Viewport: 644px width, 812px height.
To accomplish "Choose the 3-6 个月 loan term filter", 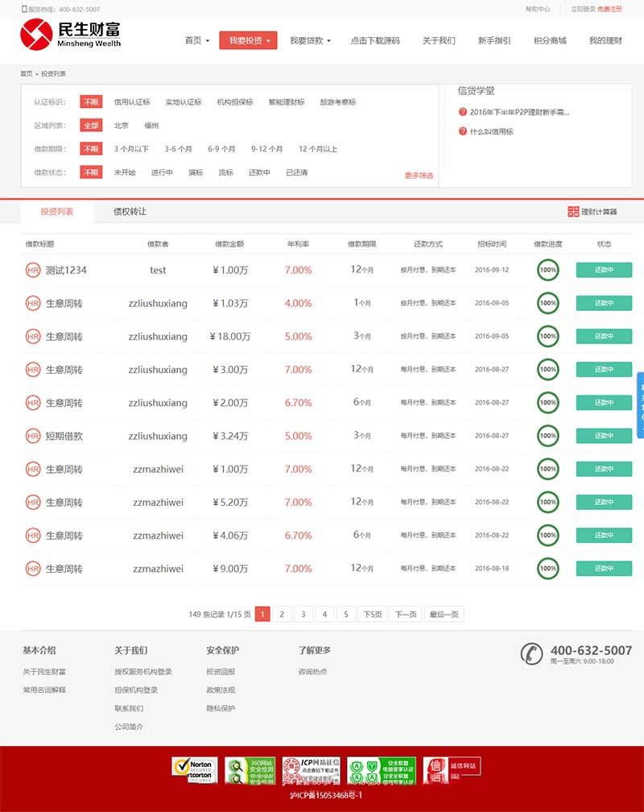I will click(x=178, y=149).
